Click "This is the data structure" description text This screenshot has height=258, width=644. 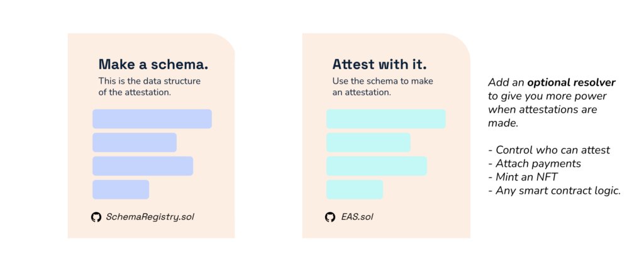coord(150,81)
